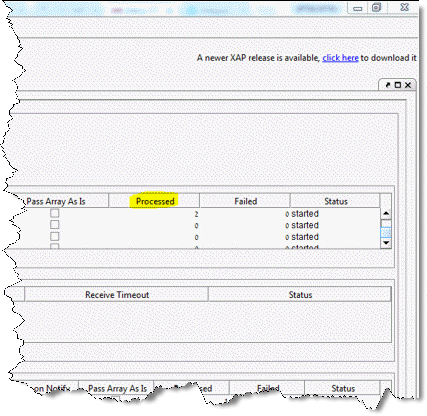Image resolution: width=427 pixels, height=416 pixels.
Task: Click the table scroll up arrow
Action: (386, 213)
